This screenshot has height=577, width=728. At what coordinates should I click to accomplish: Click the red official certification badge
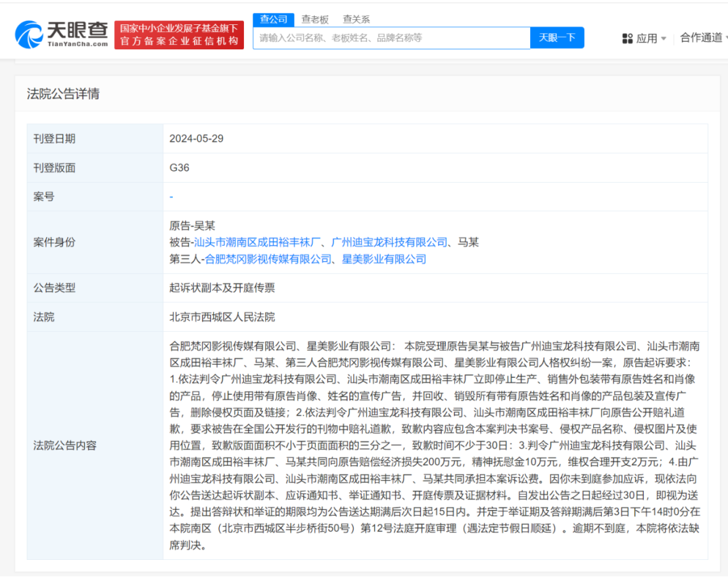(179, 30)
